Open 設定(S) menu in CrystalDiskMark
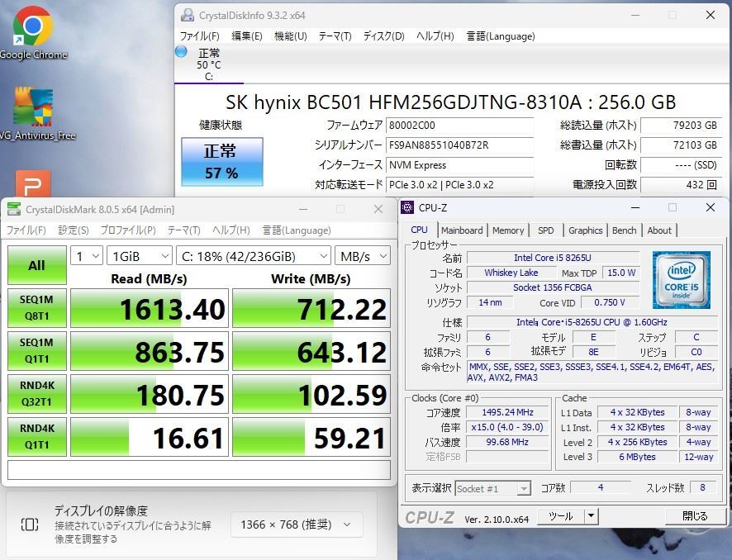 [x=74, y=230]
